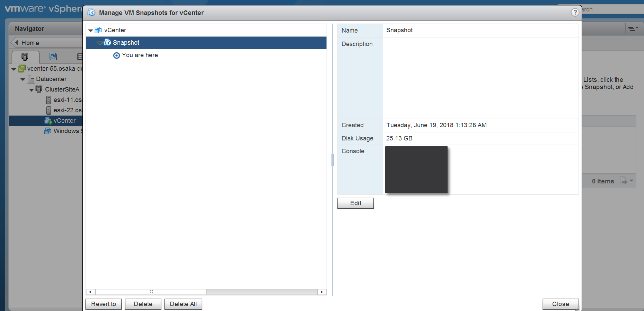Open the VMs and Templates navigator tab
This screenshot has height=311, width=644.
click(53, 57)
